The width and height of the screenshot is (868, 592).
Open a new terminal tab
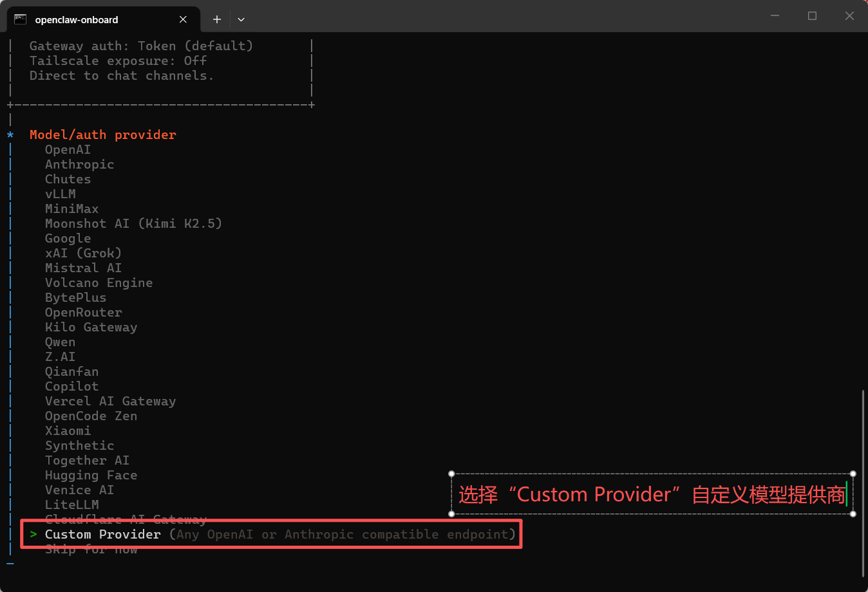217,19
